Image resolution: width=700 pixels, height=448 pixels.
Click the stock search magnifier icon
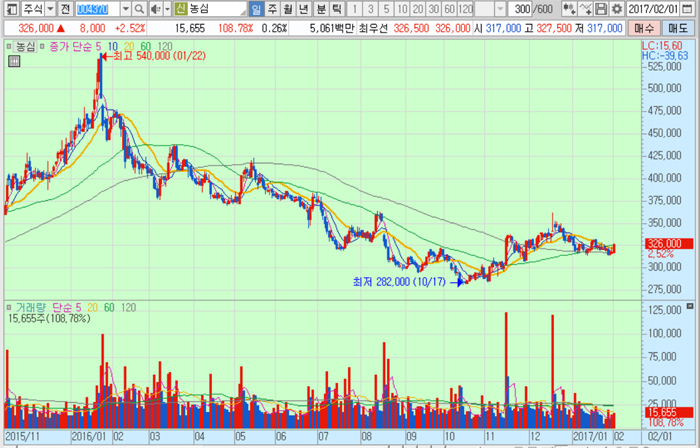point(141,9)
